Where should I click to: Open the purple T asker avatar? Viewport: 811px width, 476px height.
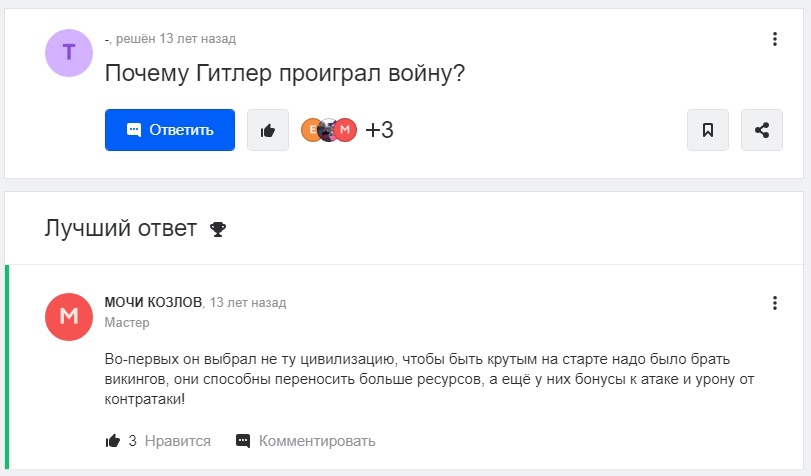pyautogui.click(x=68, y=53)
